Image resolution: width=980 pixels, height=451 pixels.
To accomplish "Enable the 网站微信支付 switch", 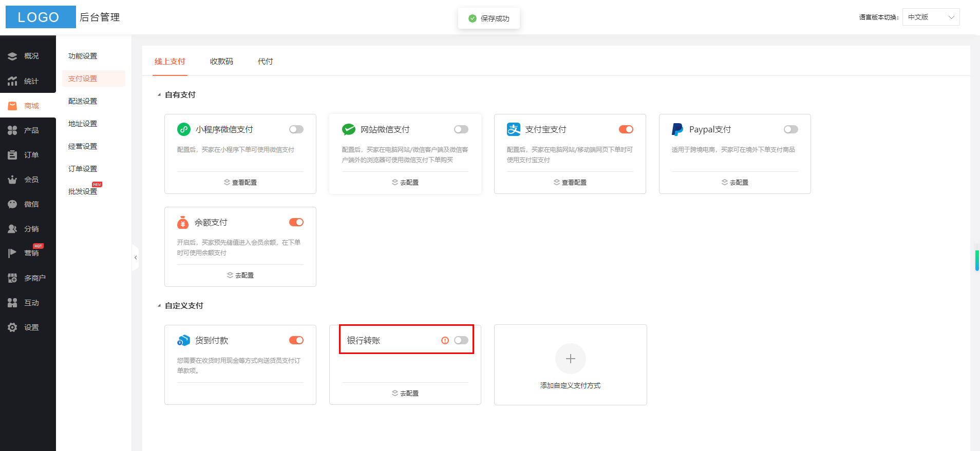I will [x=461, y=129].
